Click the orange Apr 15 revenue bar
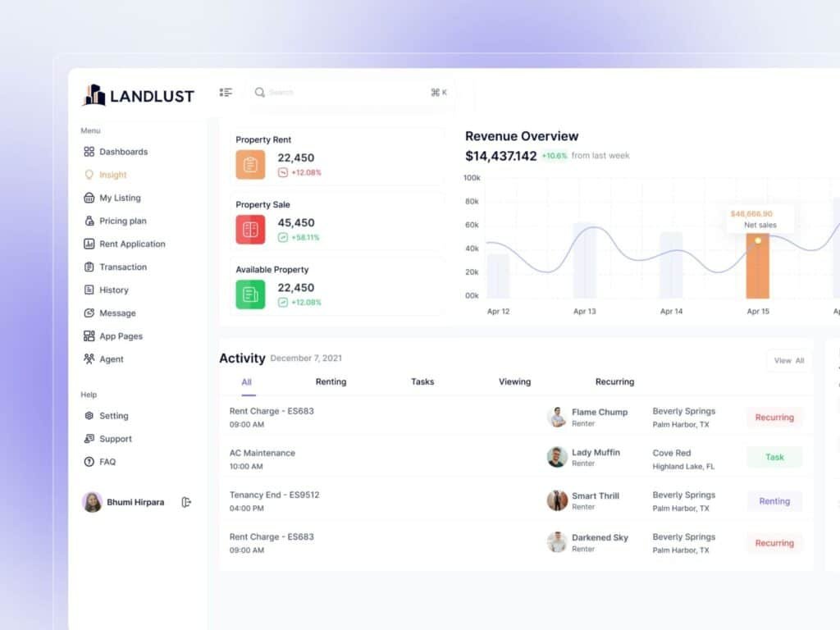Screen dimensions: 840x630 click(757, 267)
